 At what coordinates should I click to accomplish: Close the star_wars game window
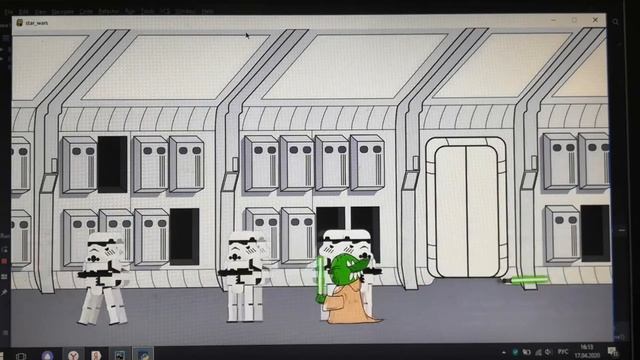click(595, 20)
